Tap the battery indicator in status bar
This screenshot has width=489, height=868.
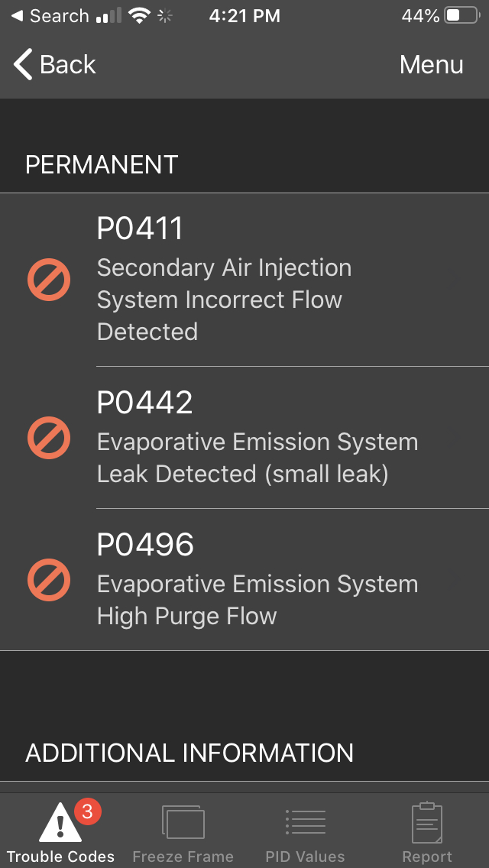461,16
